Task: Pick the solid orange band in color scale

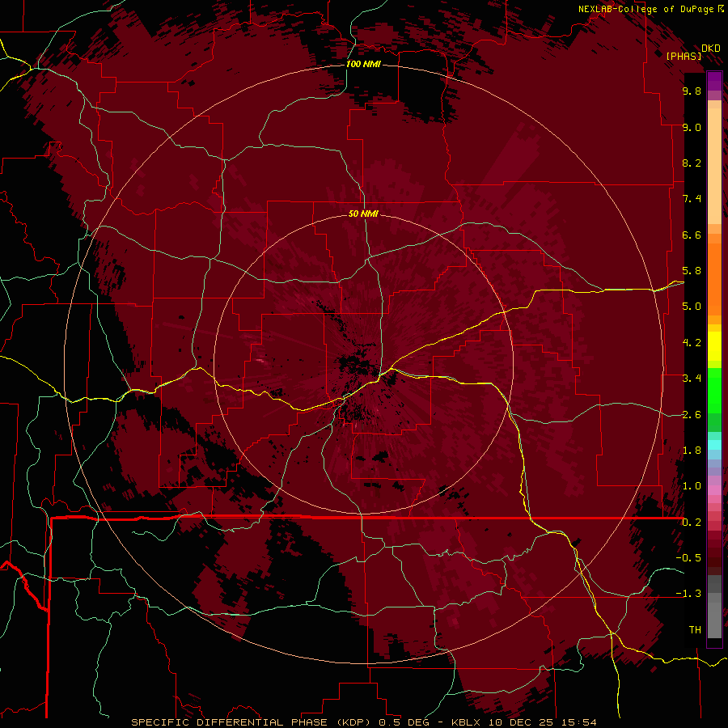Action: pyautogui.click(x=714, y=278)
